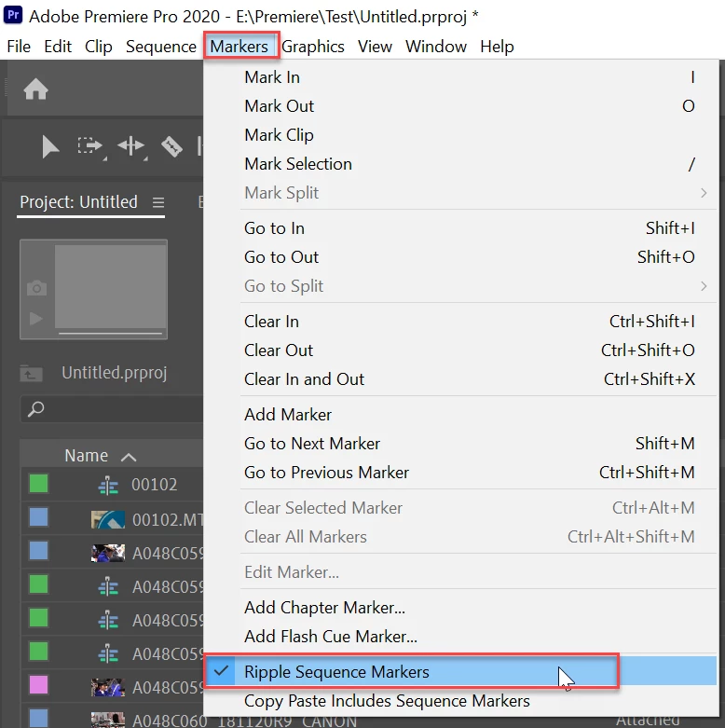Choose Add Marker

(x=461, y=414)
